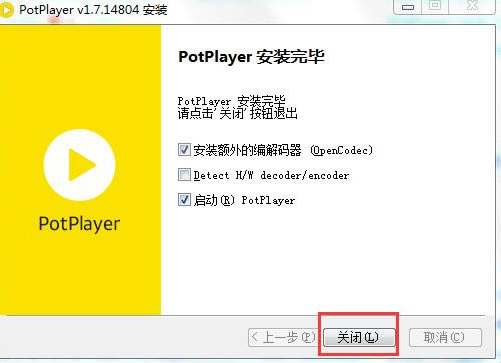
Task: Click the text '请点击 关闭 按钮退出'
Action: coord(237,113)
